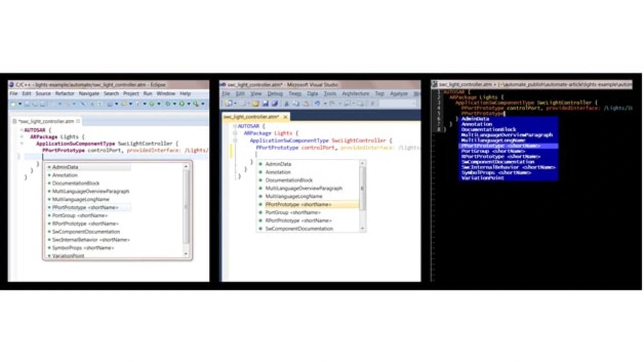
Task: Click the Save icon in Visual Studio toolbar
Action: pos(265,104)
